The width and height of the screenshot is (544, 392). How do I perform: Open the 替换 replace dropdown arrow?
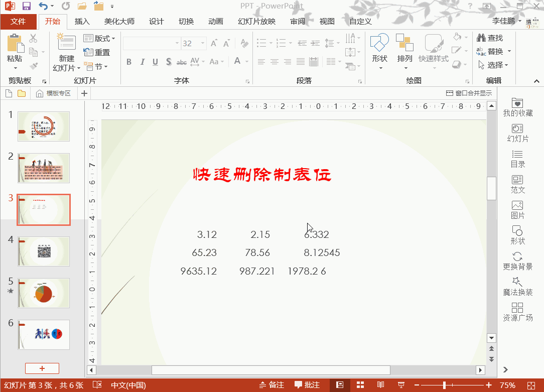[509, 51]
